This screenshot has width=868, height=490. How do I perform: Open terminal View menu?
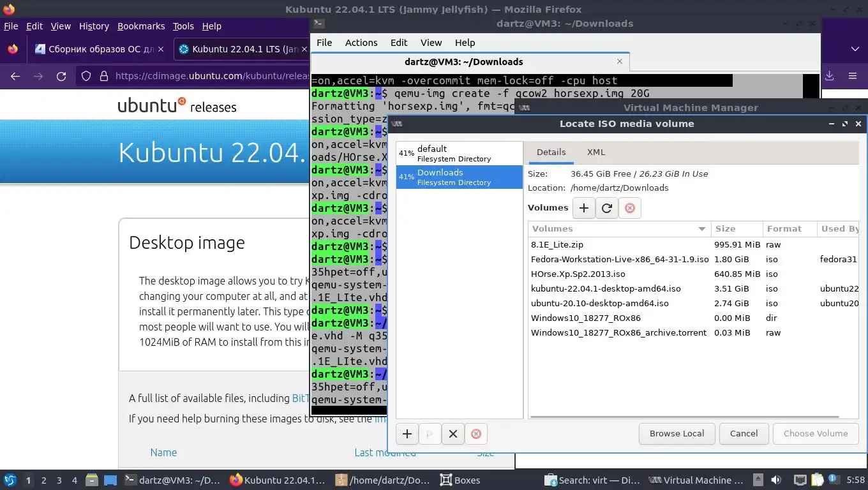pos(431,43)
